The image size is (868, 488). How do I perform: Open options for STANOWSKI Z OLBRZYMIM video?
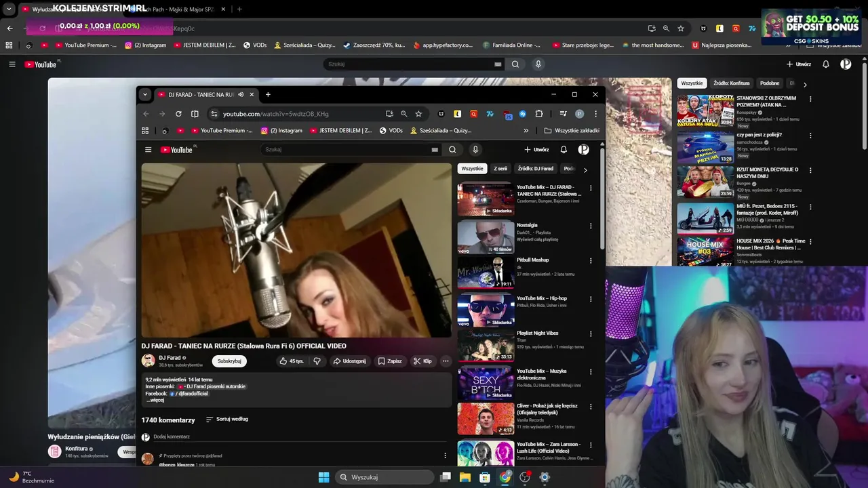(x=810, y=99)
